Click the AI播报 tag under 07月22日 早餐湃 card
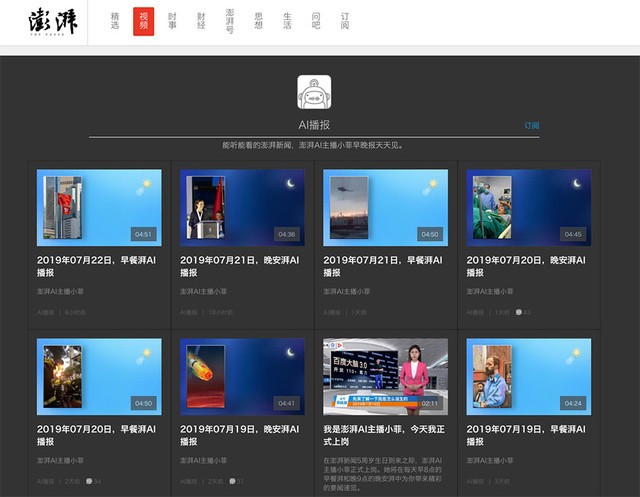 (x=45, y=313)
